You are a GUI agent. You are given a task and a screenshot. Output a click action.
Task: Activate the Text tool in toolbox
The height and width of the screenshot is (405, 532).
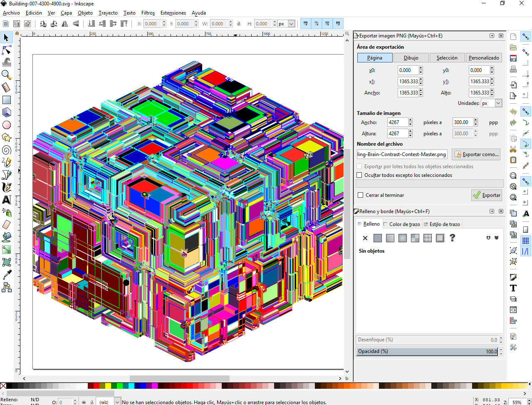pyautogui.click(x=7, y=200)
